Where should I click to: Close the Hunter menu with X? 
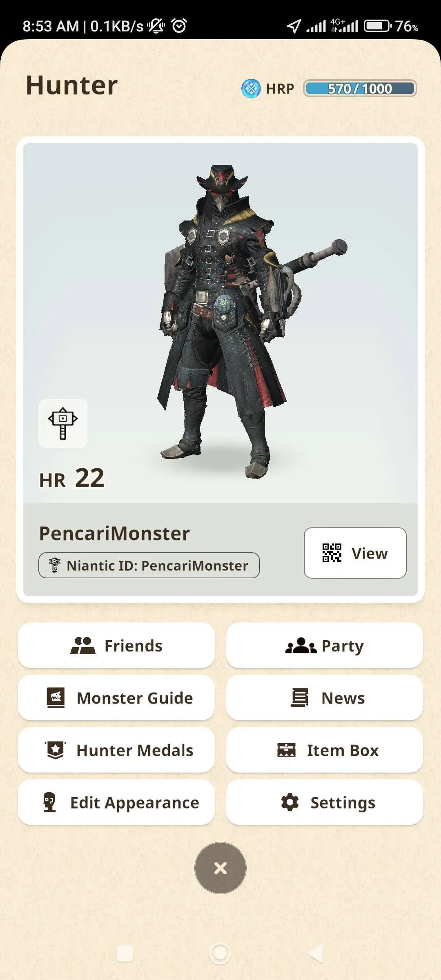220,868
